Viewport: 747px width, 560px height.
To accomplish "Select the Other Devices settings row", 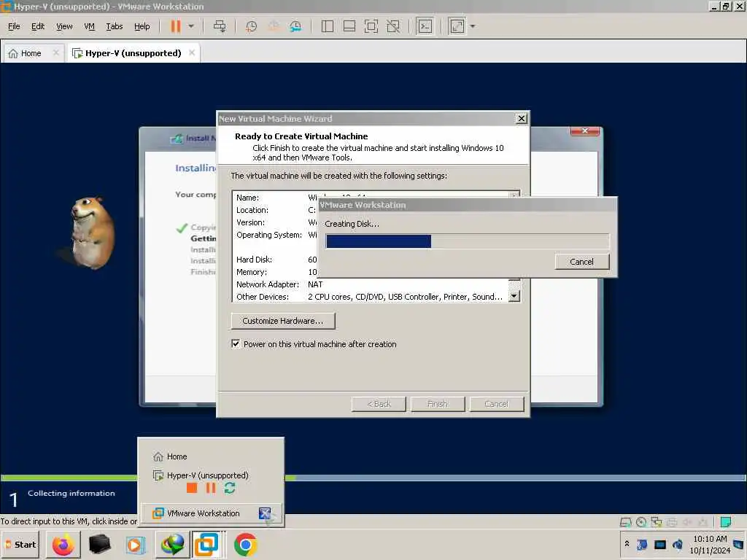I will tap(371, 297).
